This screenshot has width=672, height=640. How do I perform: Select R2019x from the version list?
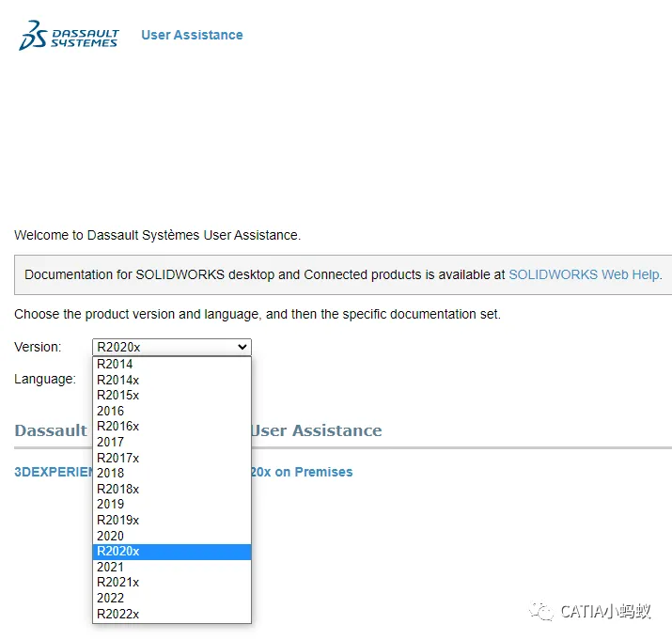(171, 520)
